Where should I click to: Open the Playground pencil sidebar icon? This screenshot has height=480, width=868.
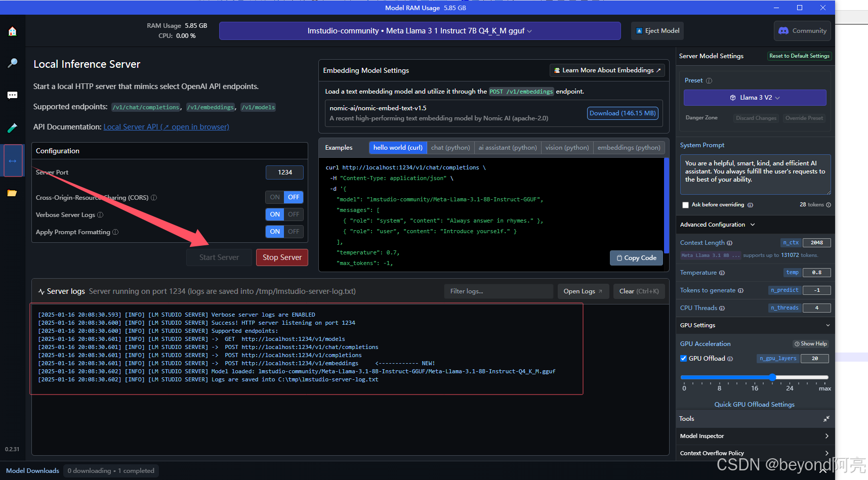point(13,128)
